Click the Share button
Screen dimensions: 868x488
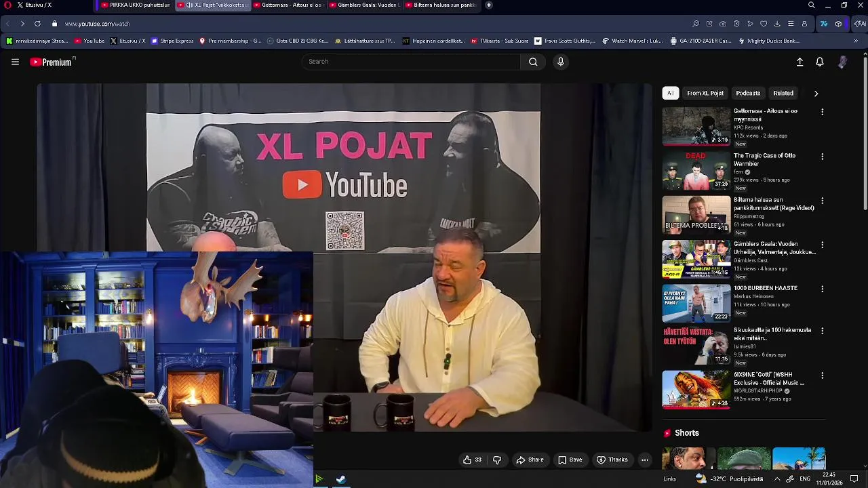pyautogui.click(x=530, y=460)
